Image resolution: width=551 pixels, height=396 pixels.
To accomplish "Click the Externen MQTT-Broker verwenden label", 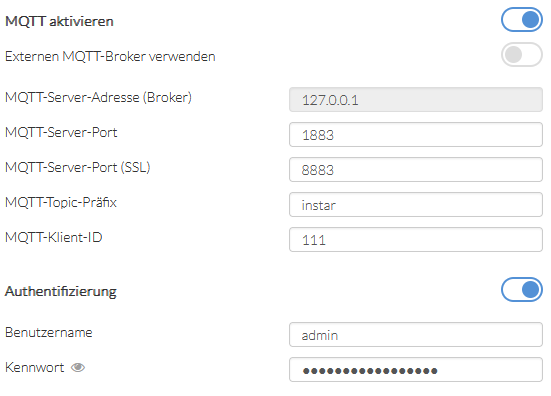I will point(110,56).
